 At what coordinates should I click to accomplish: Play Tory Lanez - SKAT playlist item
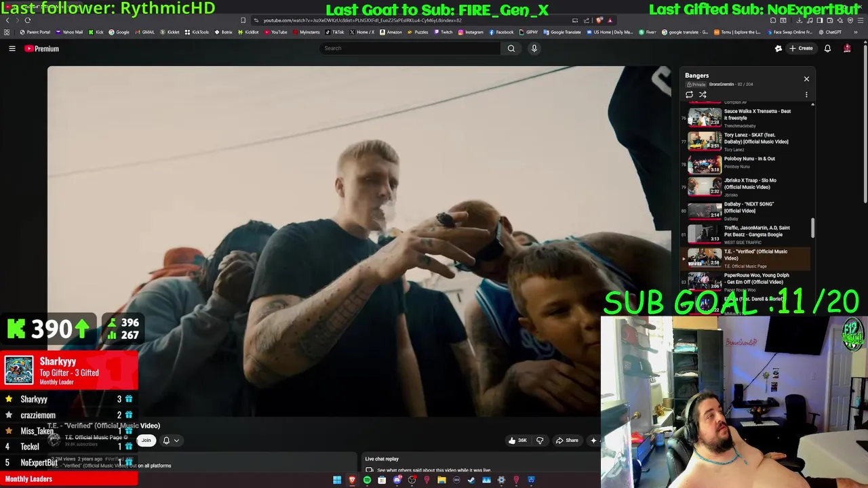click(x=746, y=141)
